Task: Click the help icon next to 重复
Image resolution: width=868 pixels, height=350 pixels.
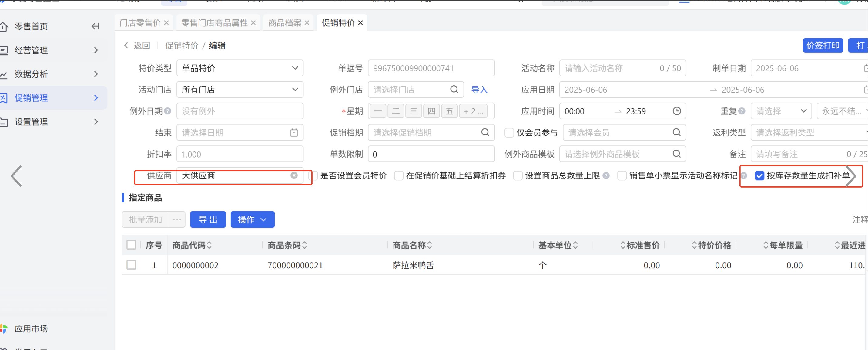Action: point(742,111)
